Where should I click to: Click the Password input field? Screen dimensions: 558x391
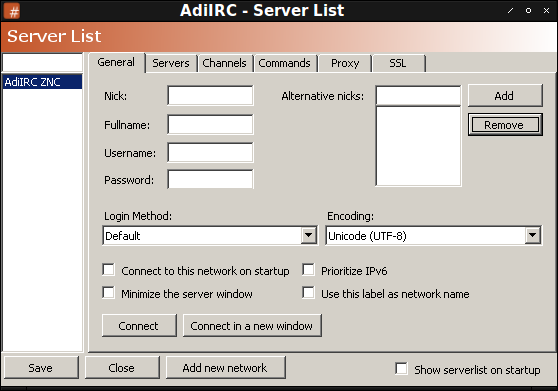[210, 179]
